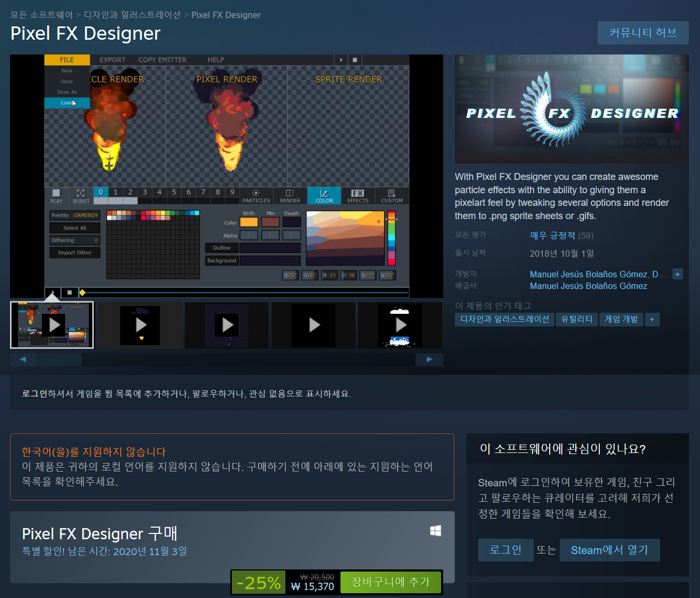Play the second video thumbnail
700x598 pixels.
click(140, 325)
